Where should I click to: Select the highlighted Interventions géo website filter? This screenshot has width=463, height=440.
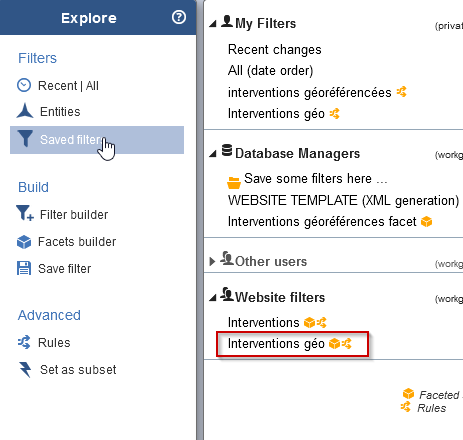[290, 344]
